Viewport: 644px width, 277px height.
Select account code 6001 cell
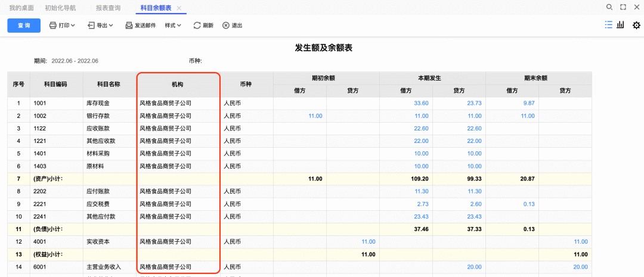pos(57,267)
